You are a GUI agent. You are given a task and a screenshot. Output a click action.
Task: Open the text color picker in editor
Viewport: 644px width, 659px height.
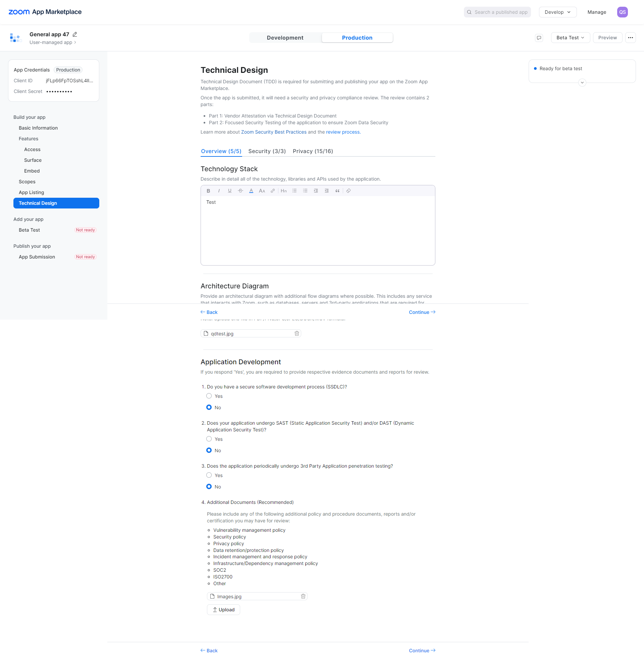[x=251, y=191]
